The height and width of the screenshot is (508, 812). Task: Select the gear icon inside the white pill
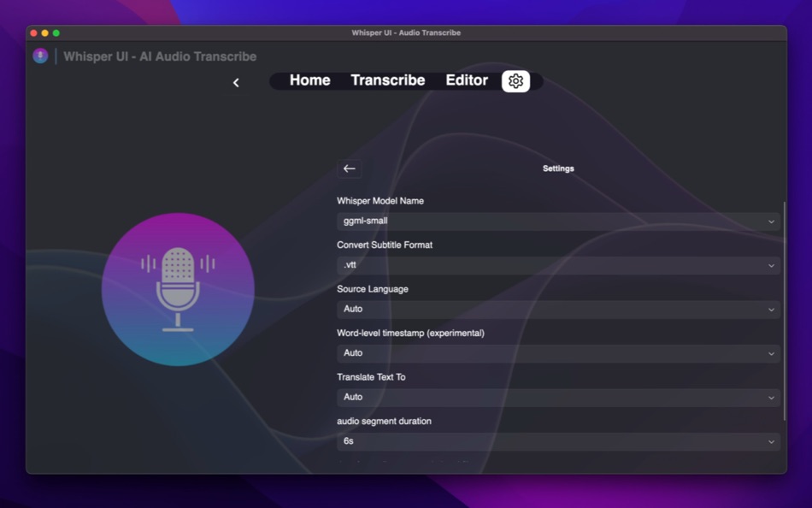pyautogui.click(x=515, y=81)
